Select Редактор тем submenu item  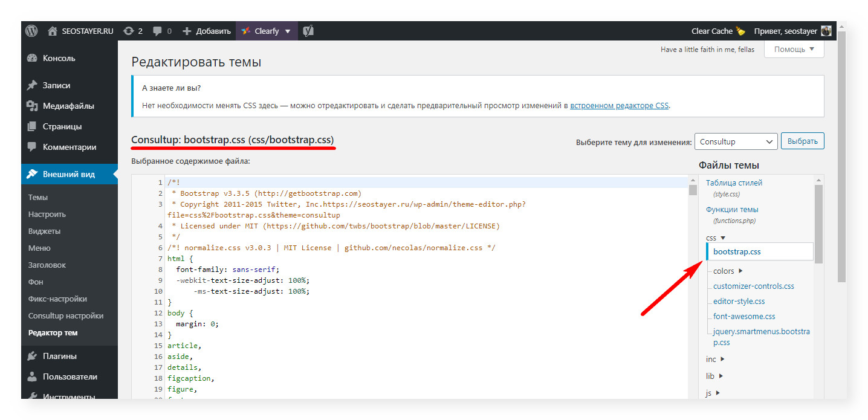[53, 332]
